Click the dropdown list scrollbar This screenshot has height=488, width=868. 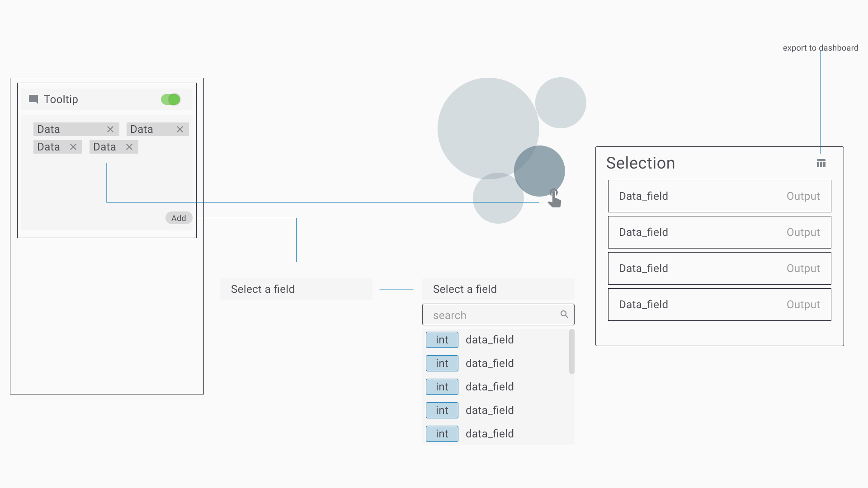coord(572,352)
